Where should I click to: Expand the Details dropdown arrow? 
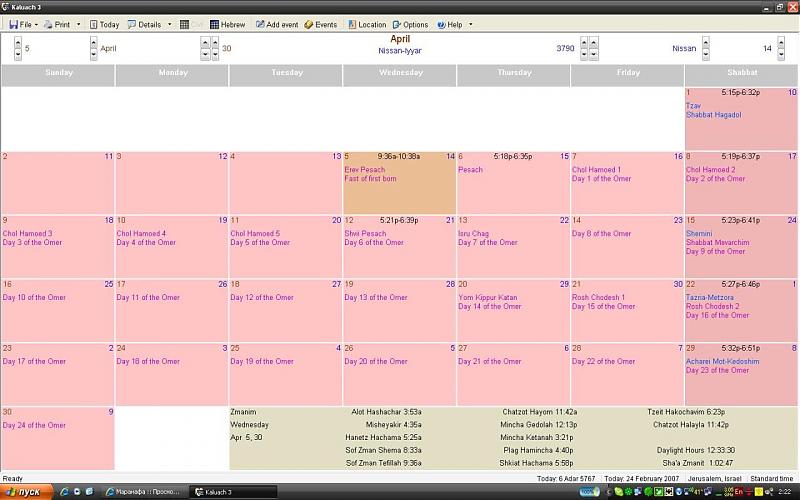tap(169, 24)
